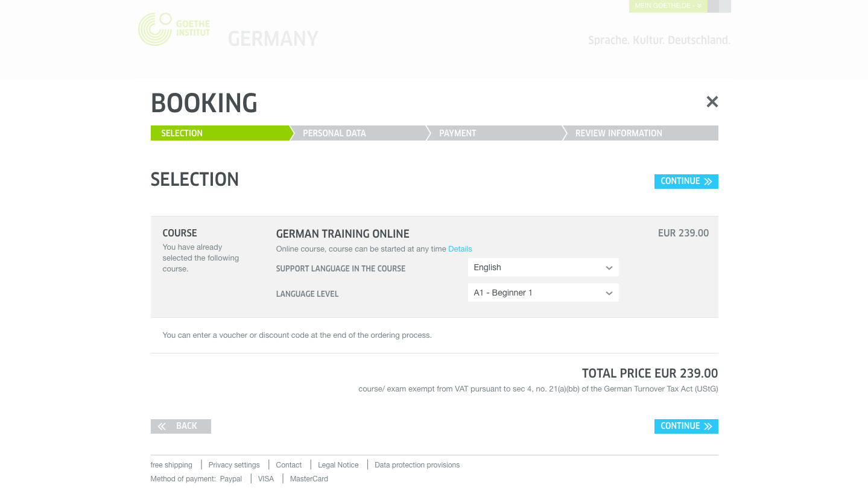Go to the Selection step tab
This screenshot has width=868, height=494.
[x=220, y=133]
